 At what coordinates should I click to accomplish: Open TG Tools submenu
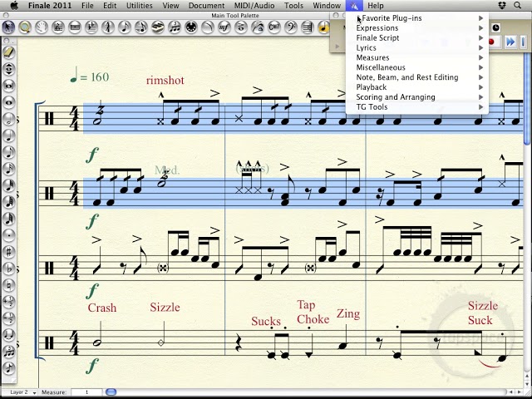417,107
